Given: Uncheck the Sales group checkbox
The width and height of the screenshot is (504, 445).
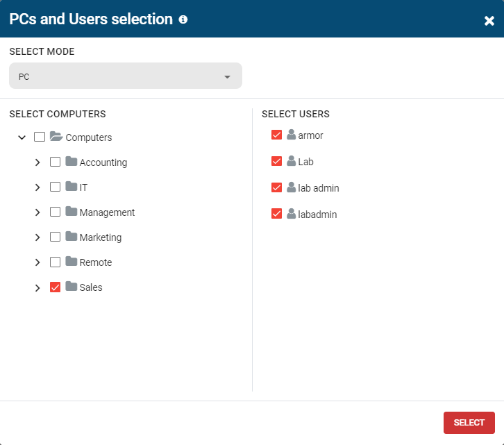Looking at the screenshot, I should [56, 287].
